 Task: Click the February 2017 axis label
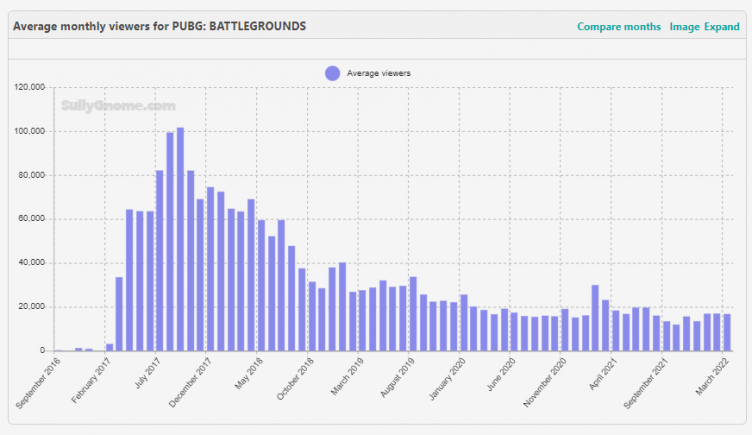[x=91, y=381]
